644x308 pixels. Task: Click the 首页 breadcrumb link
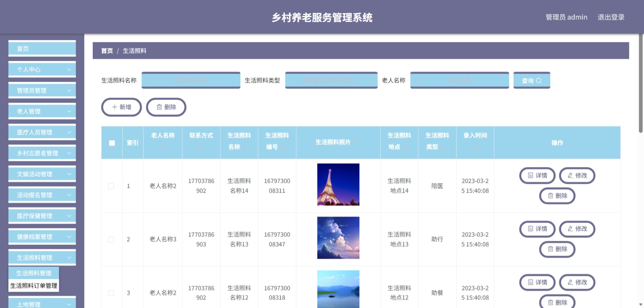click(107, 51)
